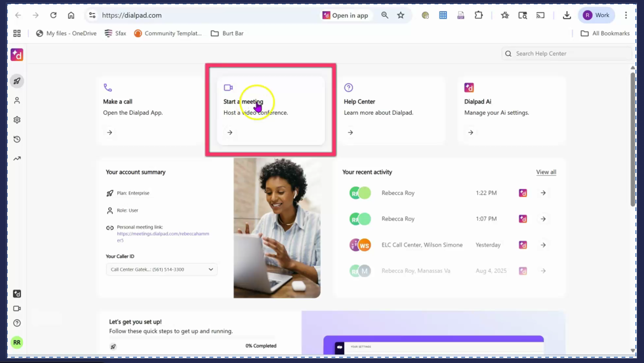Click the scrollbar down arrow
The image size is (644, 363).
point(633,351)
